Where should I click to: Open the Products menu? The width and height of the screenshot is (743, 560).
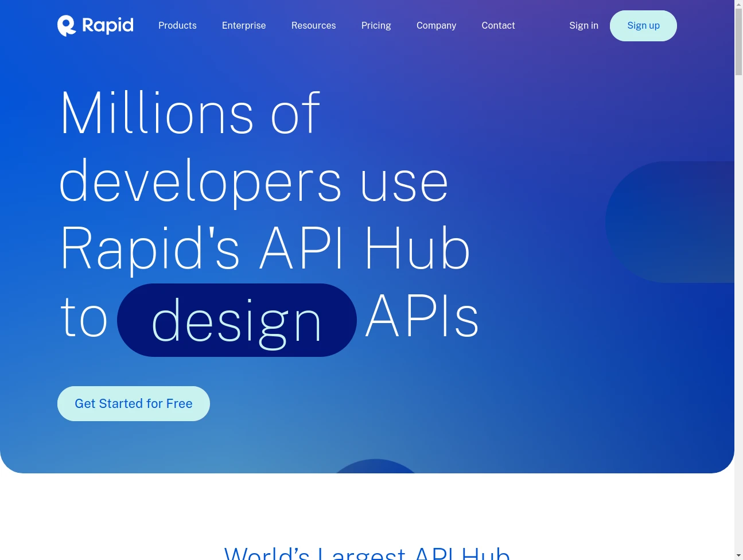click(x=177, y=25)
